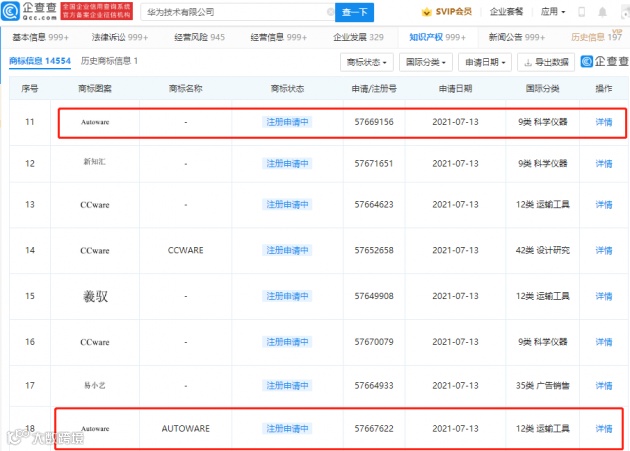The width and height of the screenshot is (630, 451).
Task: Expand the 国际分类 filter dropdown
Action: pyautogui.click(x=426, y=62)
